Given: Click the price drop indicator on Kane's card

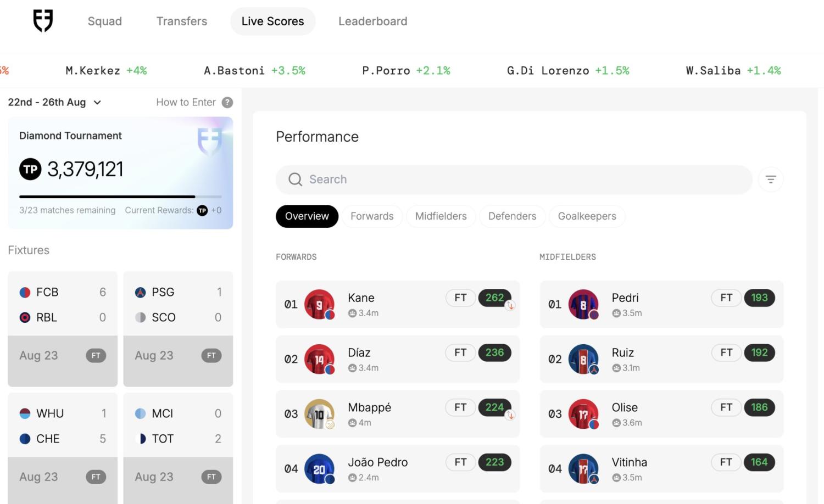Looking at the screenshot, I should 510,305.
